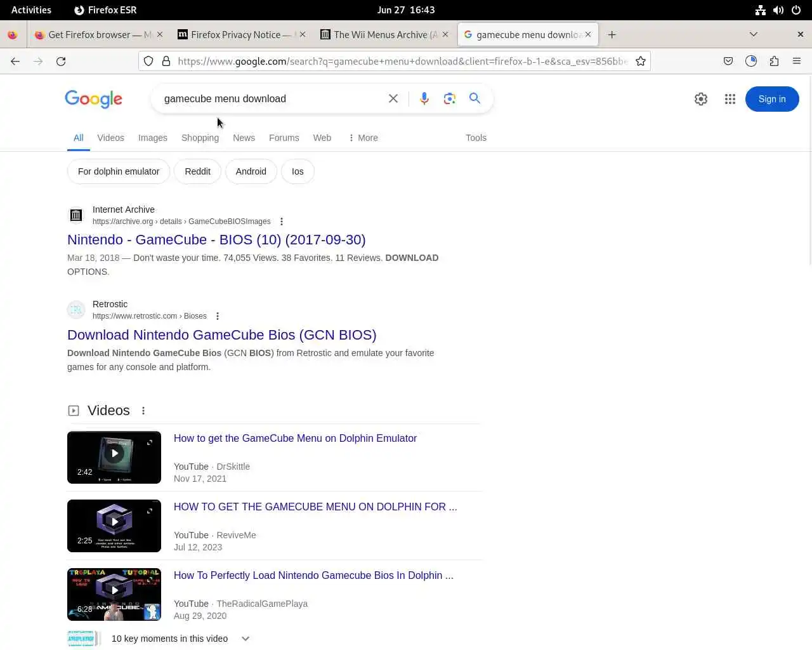This screenshot has width=812, height=650.
Task: Open system network status icon
Action: [760, 10]
